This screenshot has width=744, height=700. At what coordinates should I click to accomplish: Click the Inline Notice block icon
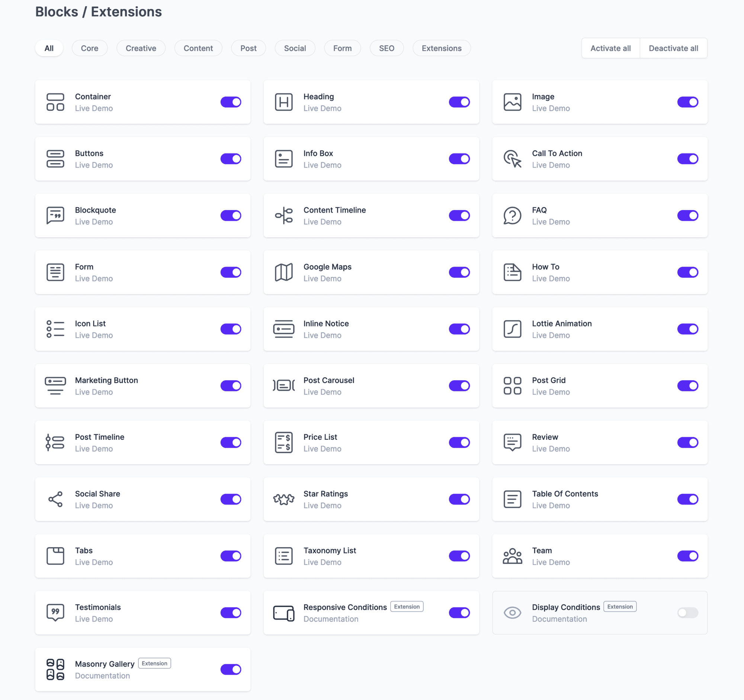pyautogui.click(x=284, y=329)
